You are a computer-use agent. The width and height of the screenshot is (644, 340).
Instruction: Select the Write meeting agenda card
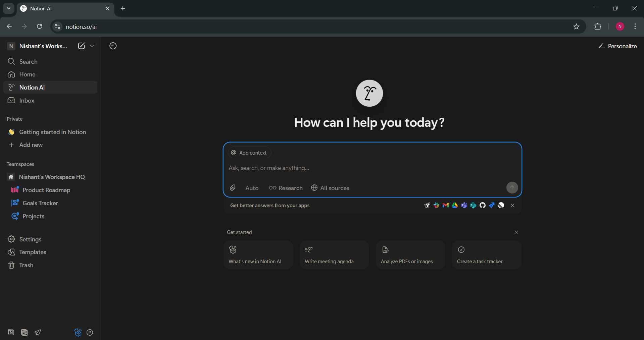(x=334, y=255)
